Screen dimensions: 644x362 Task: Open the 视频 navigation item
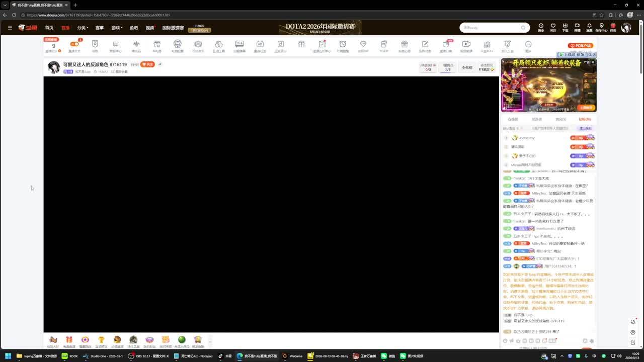pos(150,28)
